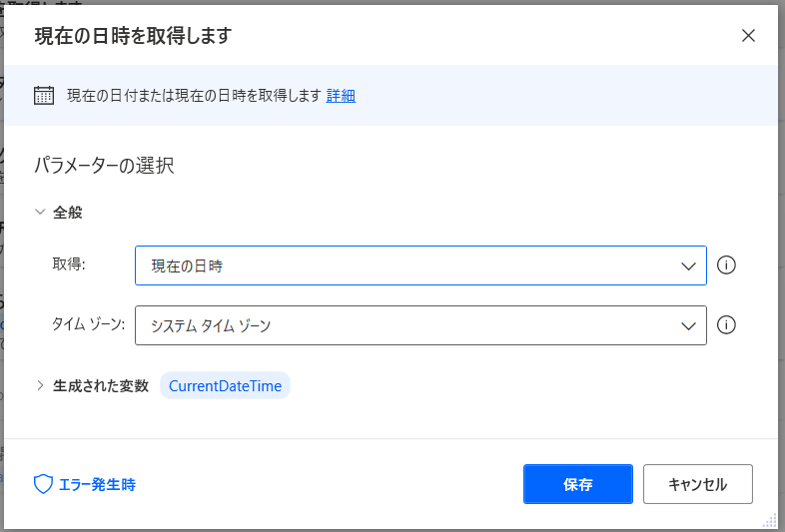Click the エラー発生時 text link
Viewport: 785px width, 532px height.
click(97, 484)
